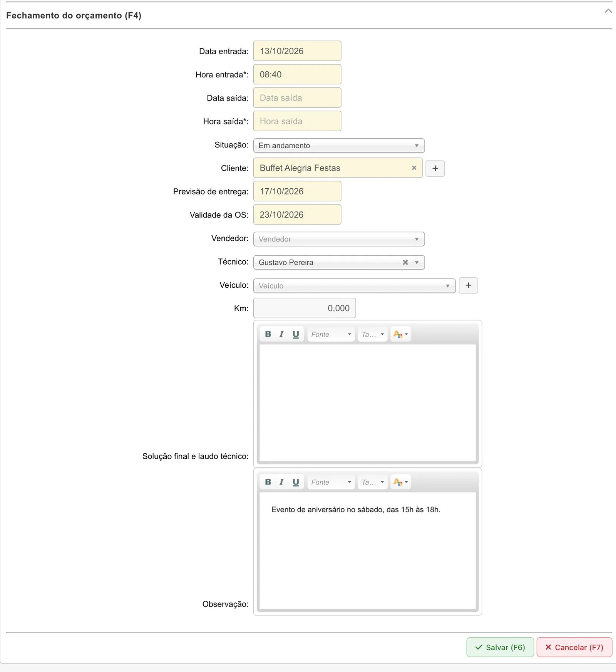Click Underline in Observação editor toolbar
This screenshot has width=616, height=672.
click(x=296, y=482)
